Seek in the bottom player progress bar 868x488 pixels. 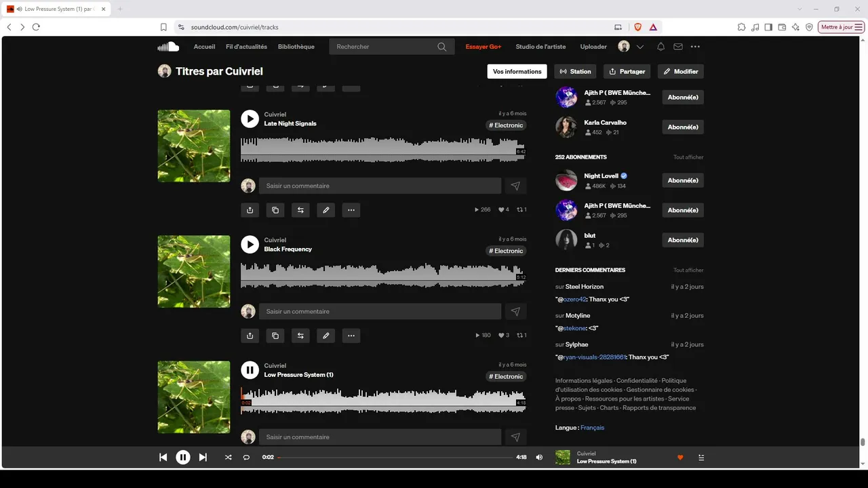[395, 457]
